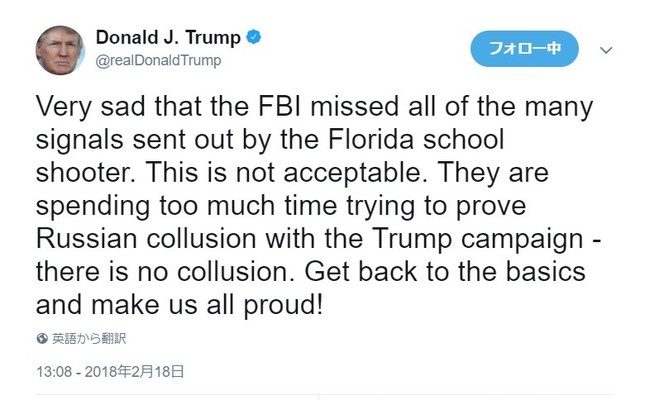This screenshot has width=645, height=400.
Task: Click the 2018年2月18日 date text
Action: coord(136,371)
